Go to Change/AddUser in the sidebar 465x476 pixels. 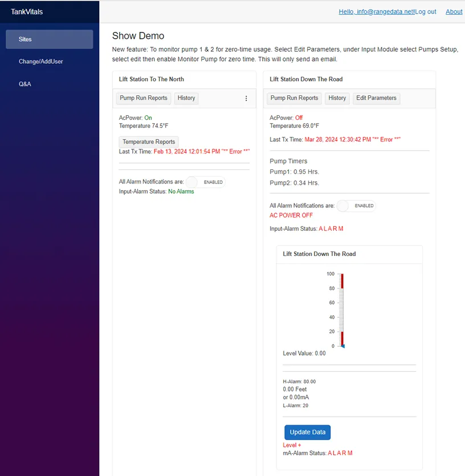pyautogui.click(x=41, y=62)
